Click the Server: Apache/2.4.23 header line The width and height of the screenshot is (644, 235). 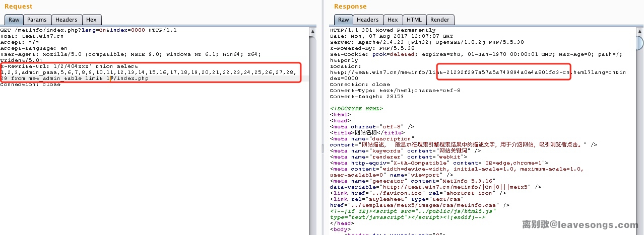pyautogui.click(x=427, y=42)
